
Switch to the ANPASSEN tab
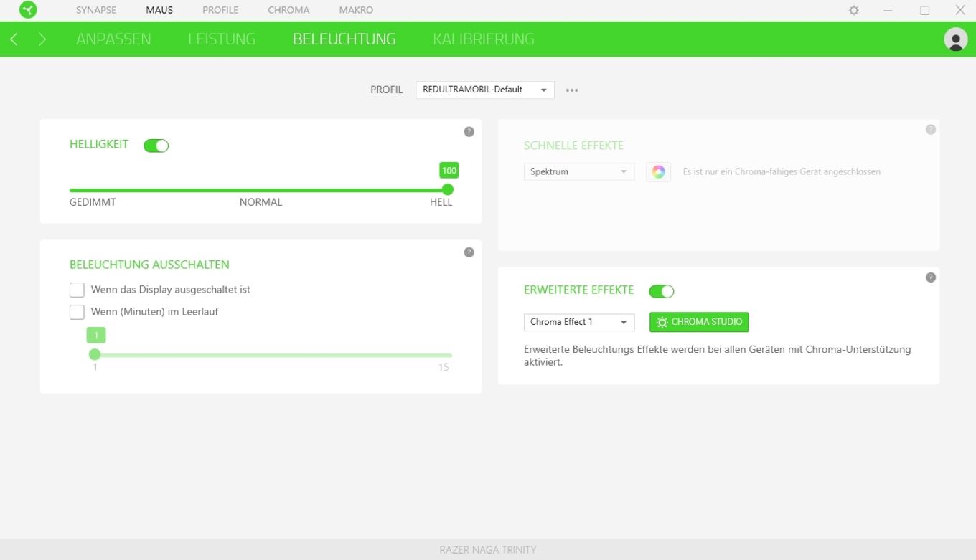113,39
